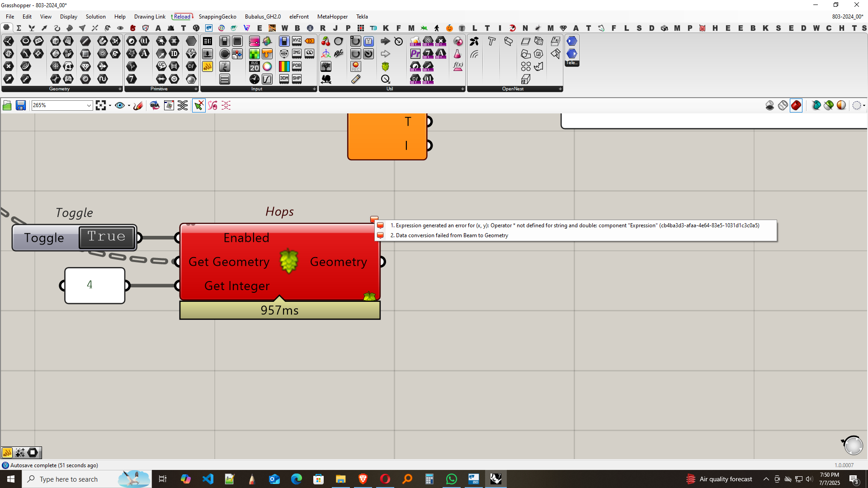
Task: Select the Calendar AUG 20 input icon
Action: (255, 66)
